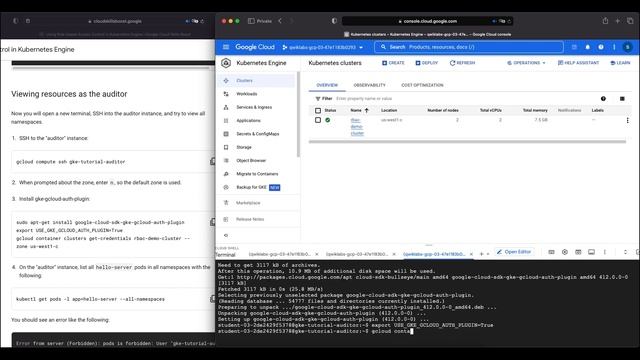640x360 pixels.
Task: Switch to the OVERVIEW tab
Action: click(327, 85)
